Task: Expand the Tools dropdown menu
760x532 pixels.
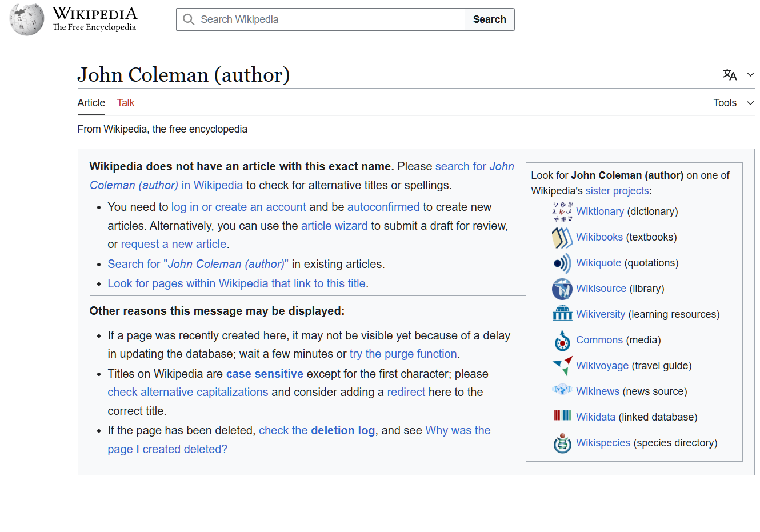Action: point(734,103)
